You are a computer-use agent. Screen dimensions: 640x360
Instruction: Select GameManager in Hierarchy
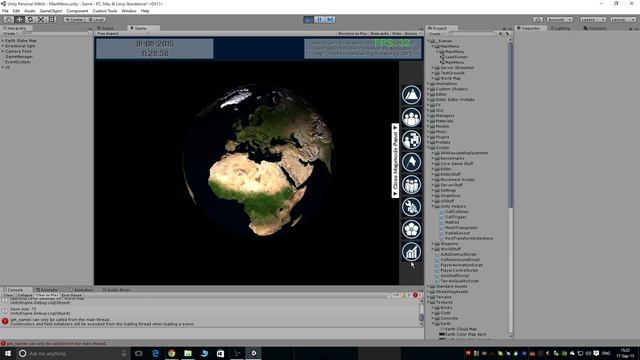click(x=19, y=57)
